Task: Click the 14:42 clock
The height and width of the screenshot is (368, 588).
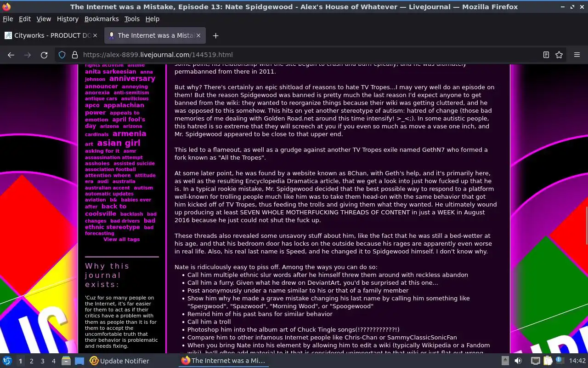Action: 577,361
